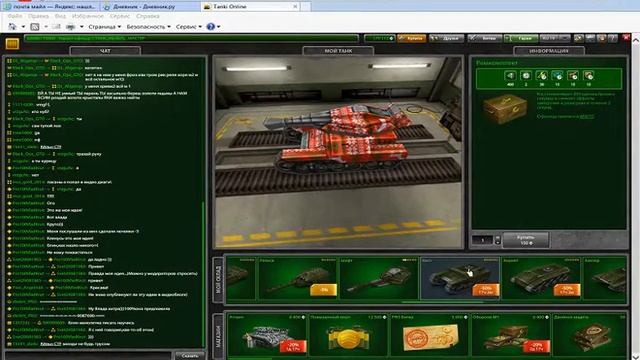The height and width of the screenshot is (360, 640).
Task: Open the Битвы battles button
Action: (484, 38)
